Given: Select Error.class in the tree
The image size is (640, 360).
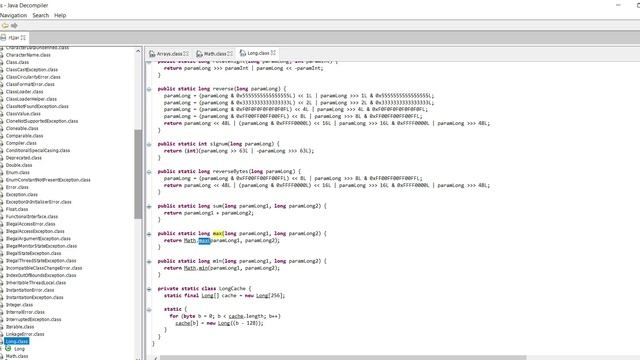Looking at the screenshot, I should point(17,187).
